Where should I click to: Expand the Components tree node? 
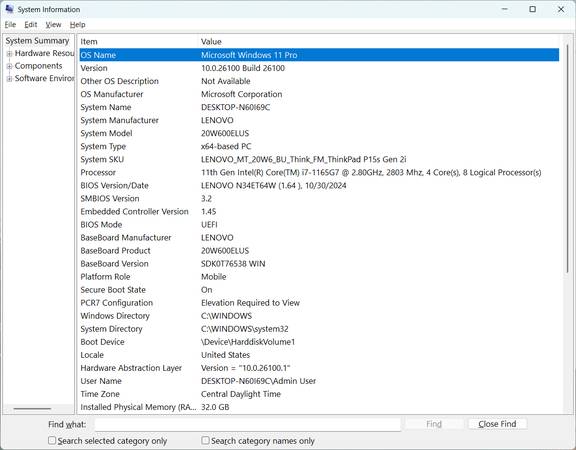click(x=9, y=66)
